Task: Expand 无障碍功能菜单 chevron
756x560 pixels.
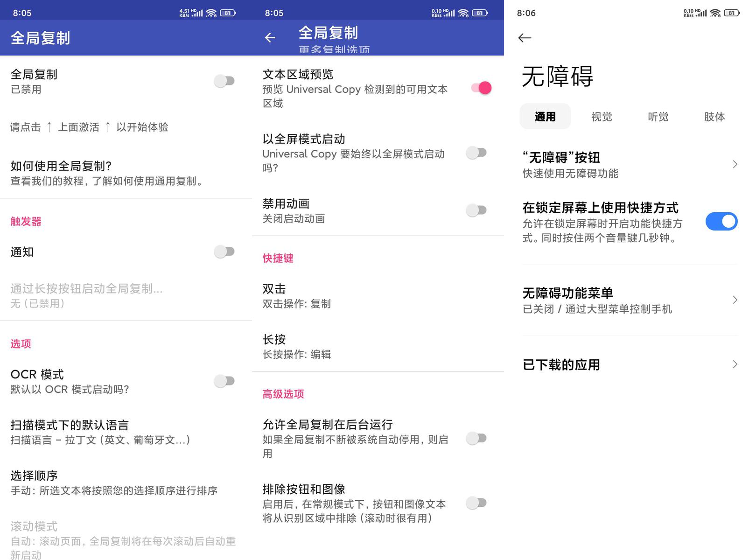Action: [x=735, y=300]
